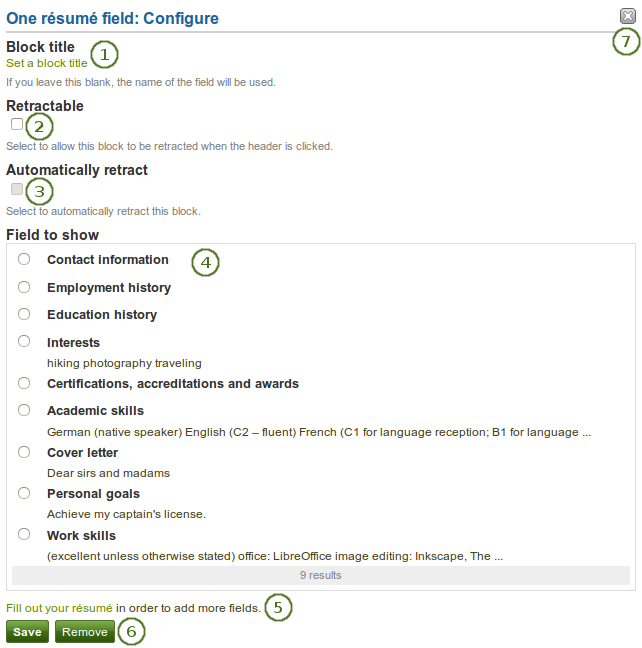Click the Remove button
This screenshot has width=642, height=648.
(x=85, y=632)
